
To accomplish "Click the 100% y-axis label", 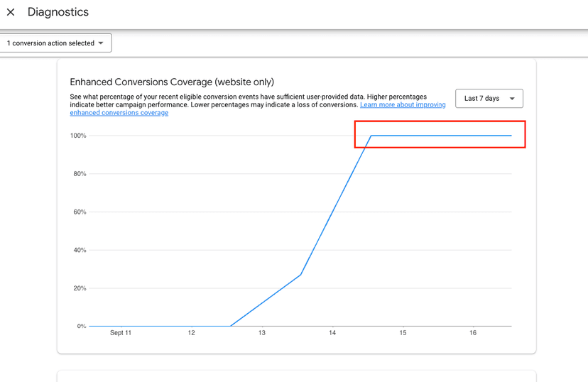I will coord(78,136).
